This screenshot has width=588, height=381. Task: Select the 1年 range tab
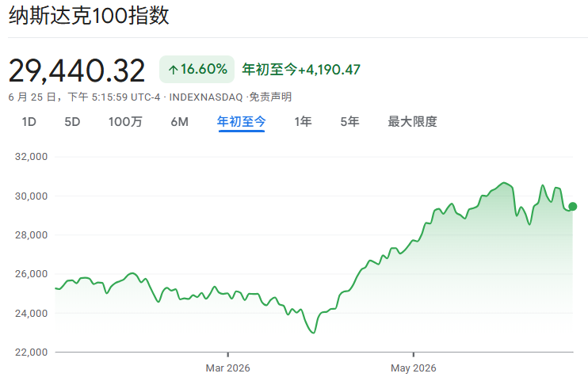click(x=303, y=122)
